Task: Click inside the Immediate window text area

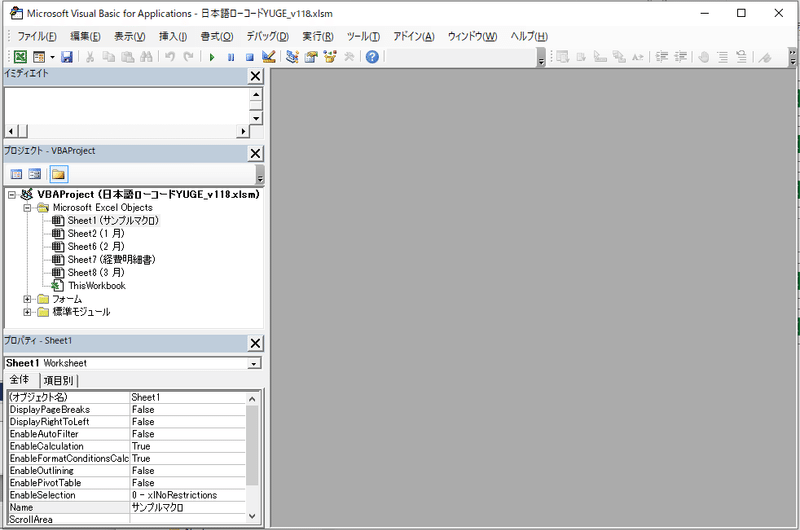Action: [127, 107]
